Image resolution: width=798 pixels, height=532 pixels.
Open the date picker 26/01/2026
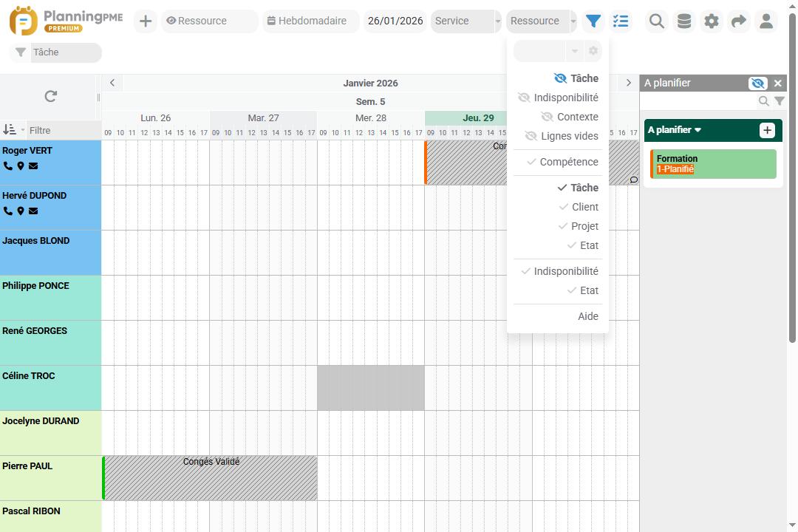coord(395,21)
